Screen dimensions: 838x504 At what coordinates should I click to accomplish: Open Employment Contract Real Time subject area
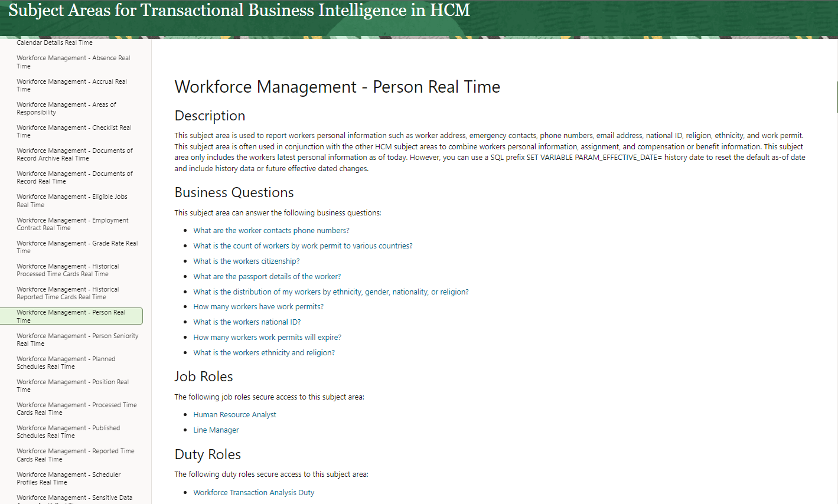[72, 224]
